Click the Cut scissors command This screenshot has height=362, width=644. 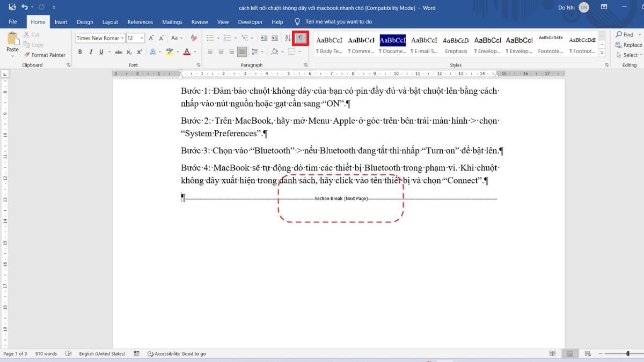(x=32, y=35)
